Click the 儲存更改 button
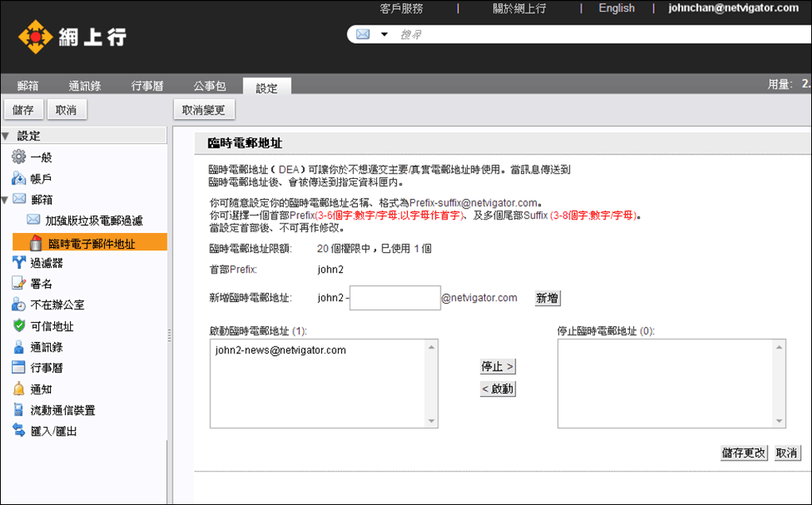 tap(744, 453)
